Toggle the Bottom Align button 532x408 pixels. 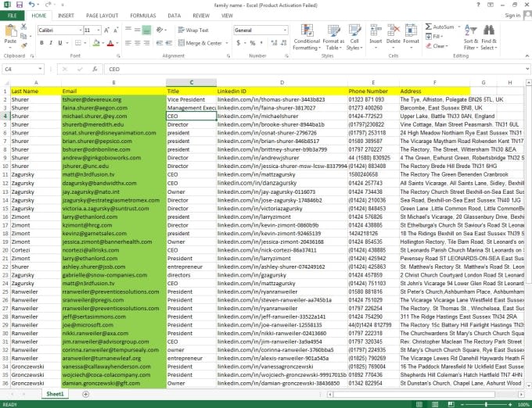click(x=146, y=30)
